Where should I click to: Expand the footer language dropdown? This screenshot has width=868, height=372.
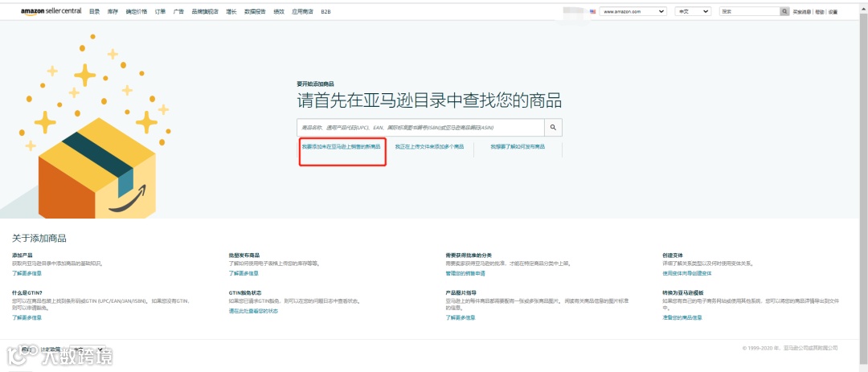coord(88,350)
